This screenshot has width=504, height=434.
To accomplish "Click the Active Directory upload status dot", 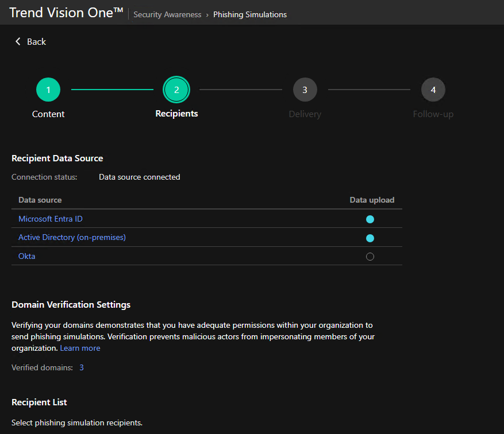I will (x=370, y=238).
